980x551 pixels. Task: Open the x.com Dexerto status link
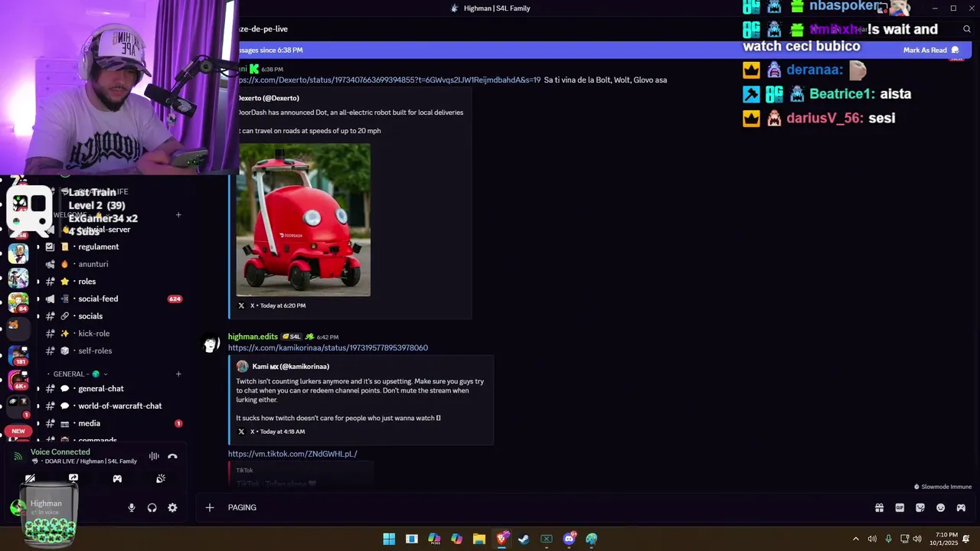click(389, 80)
